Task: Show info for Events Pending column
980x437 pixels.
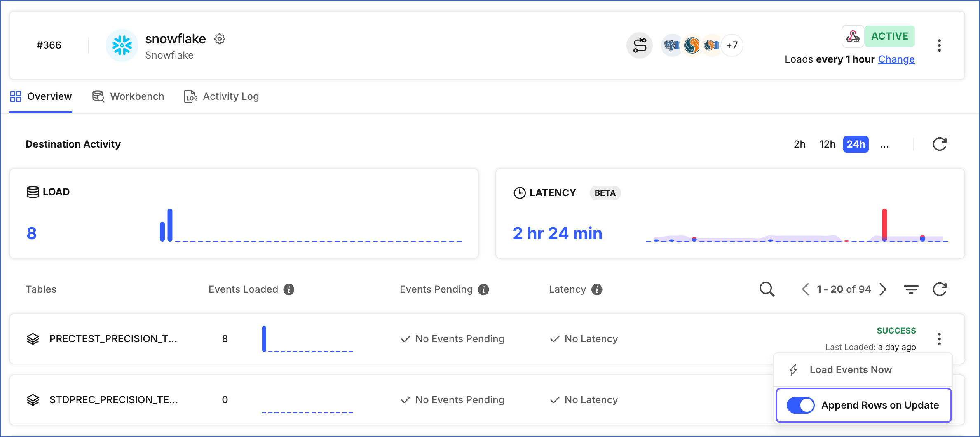Action: pyautogui.click(x=483, y=289)
